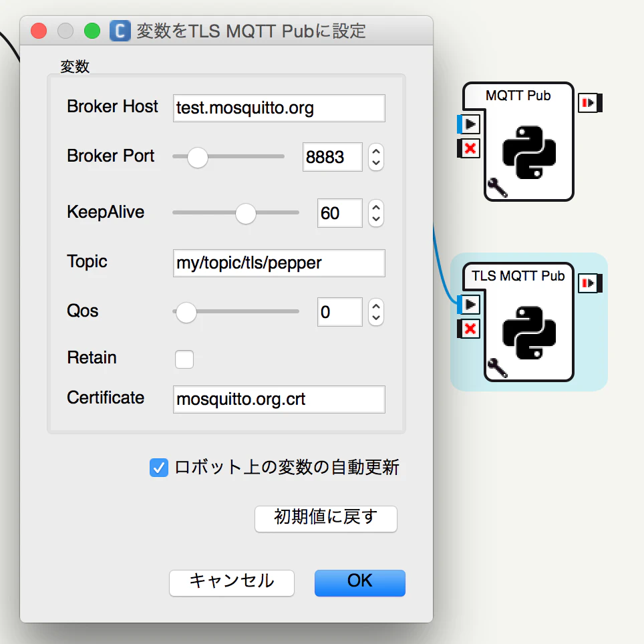Click the Python logo on TLS MQTT Pub box
The width and height of the screenshot is (644, 644).
pos(529,333)
